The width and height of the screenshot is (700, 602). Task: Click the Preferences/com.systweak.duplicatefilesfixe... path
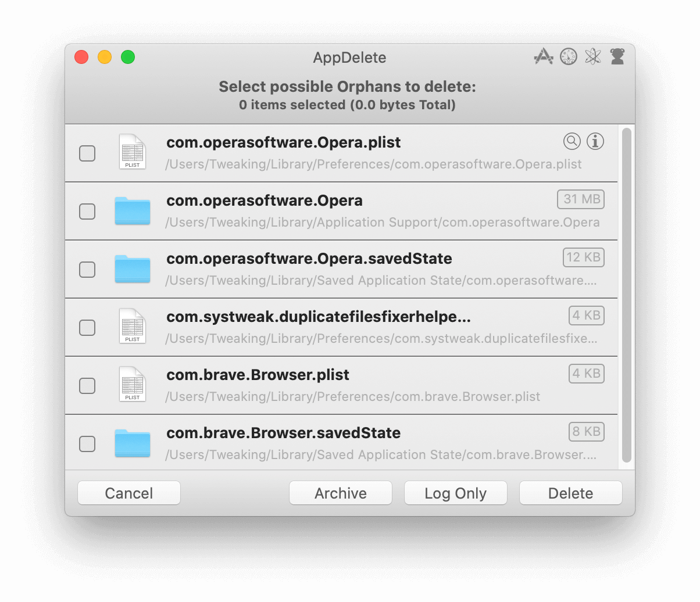(x=381, y=339)
